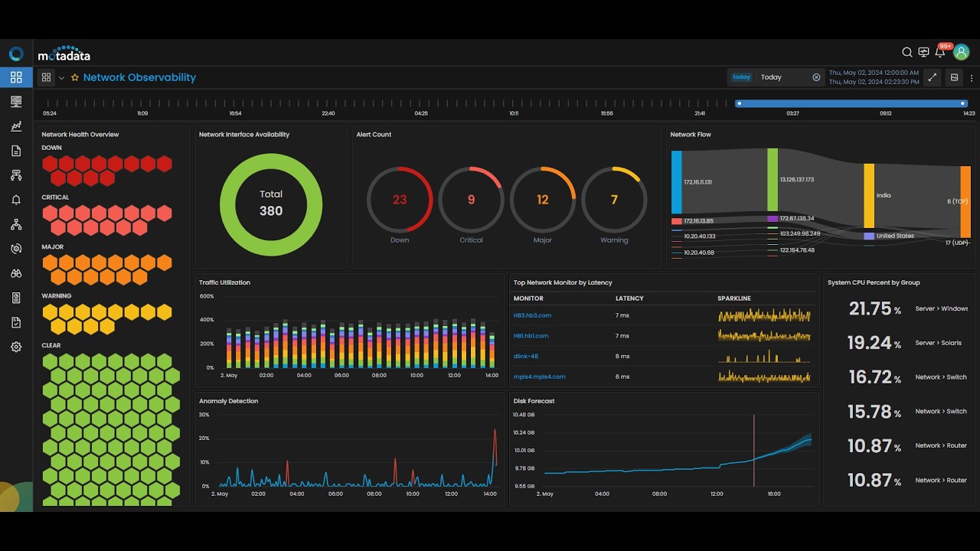Click the 15.78 % Network Switch value
The height and width of the screenshot is (551, 980).
[x=874, y=412]
